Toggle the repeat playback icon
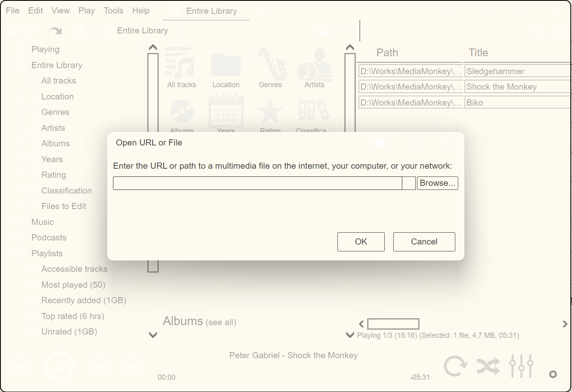The image size is (572, 392). point(455,366)
